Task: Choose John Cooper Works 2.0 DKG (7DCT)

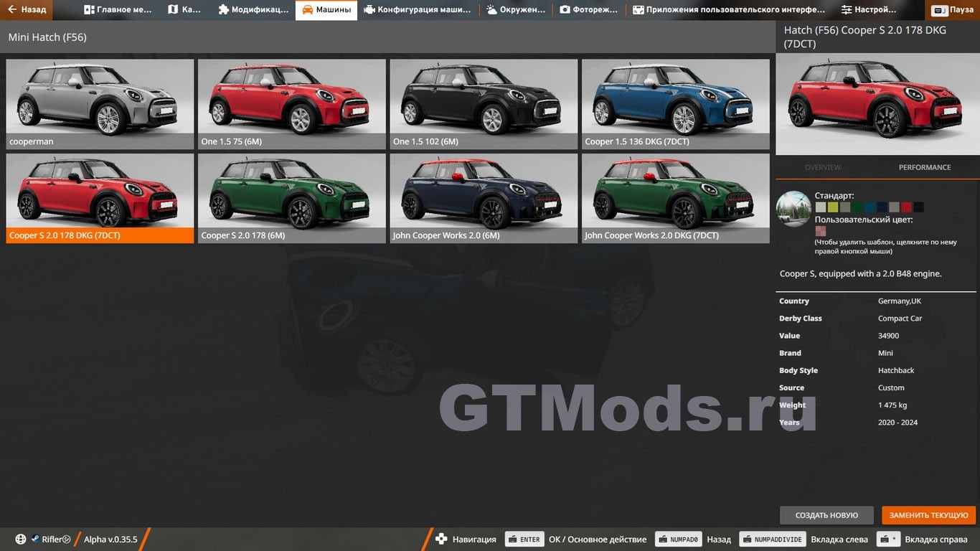Action: [x=676, y=198]
